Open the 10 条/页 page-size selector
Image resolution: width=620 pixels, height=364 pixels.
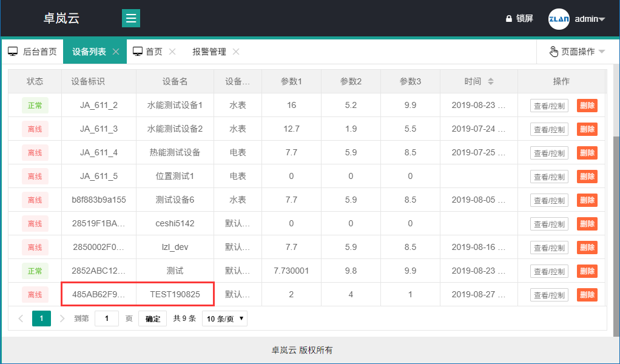tap(224, 318)
